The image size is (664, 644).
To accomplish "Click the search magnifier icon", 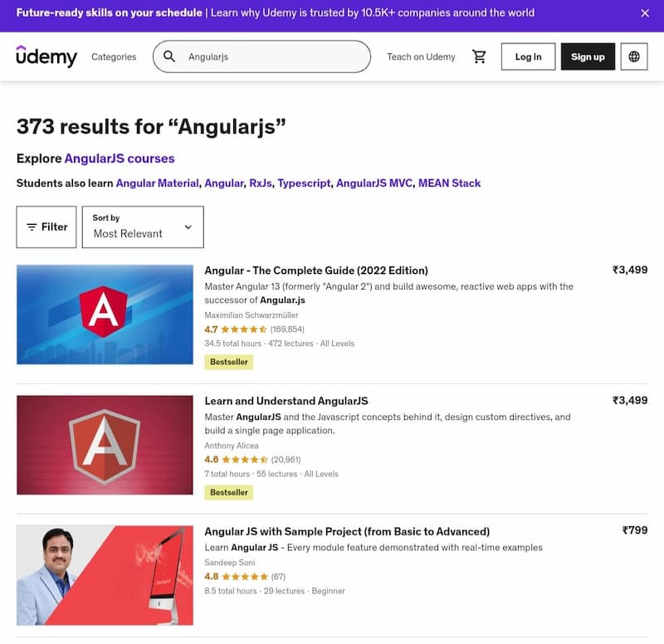I will click(x=168, y=56).
